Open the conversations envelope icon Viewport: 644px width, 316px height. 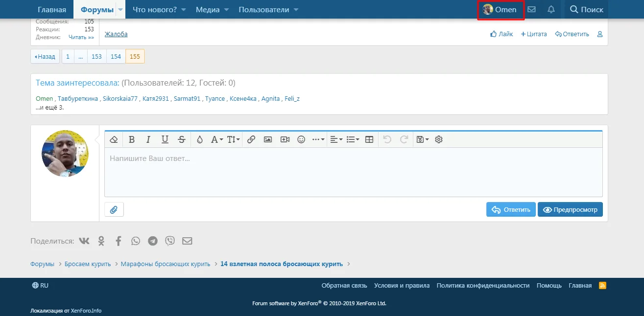531,9
